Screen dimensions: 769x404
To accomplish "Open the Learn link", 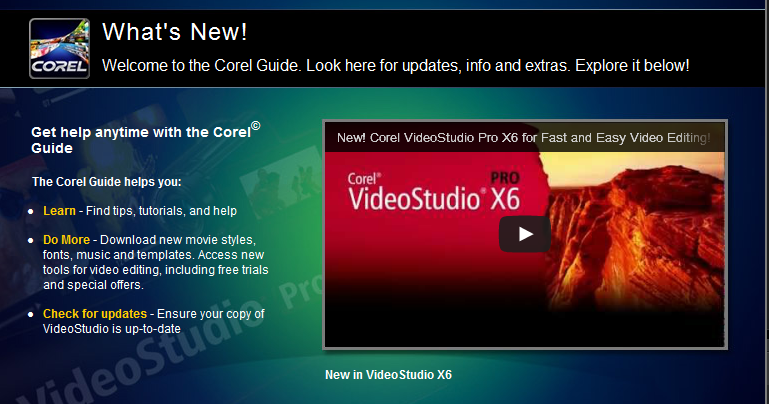I will [59, 211].
